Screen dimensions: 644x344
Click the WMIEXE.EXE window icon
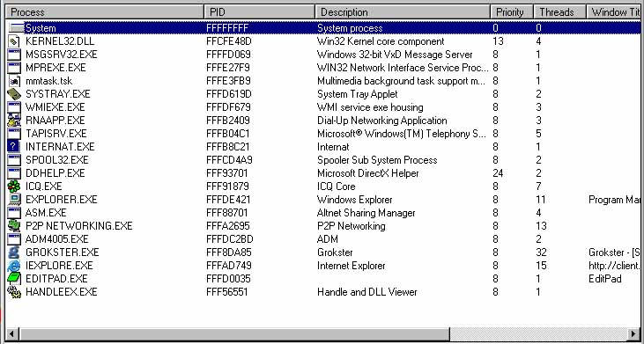coord(14,107)
